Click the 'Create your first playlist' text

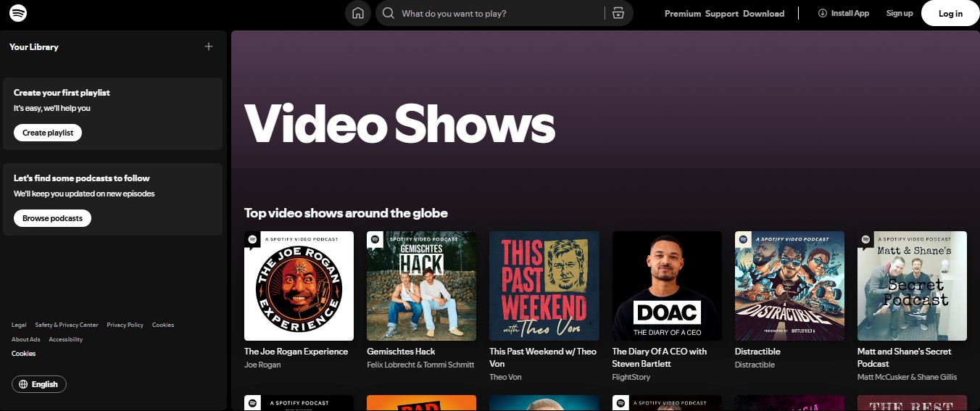pyautogui.click(x=62, y=93)
